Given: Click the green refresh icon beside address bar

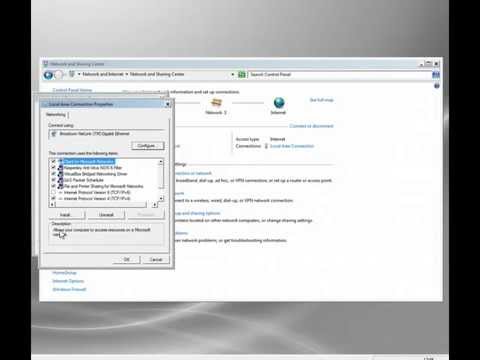Looking at the screenshot, I should tap(242, 75).
